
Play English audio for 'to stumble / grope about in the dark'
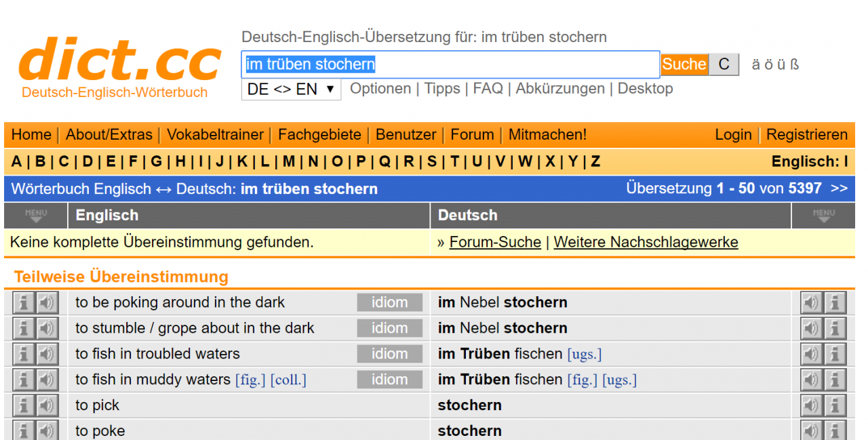(47, 328)
